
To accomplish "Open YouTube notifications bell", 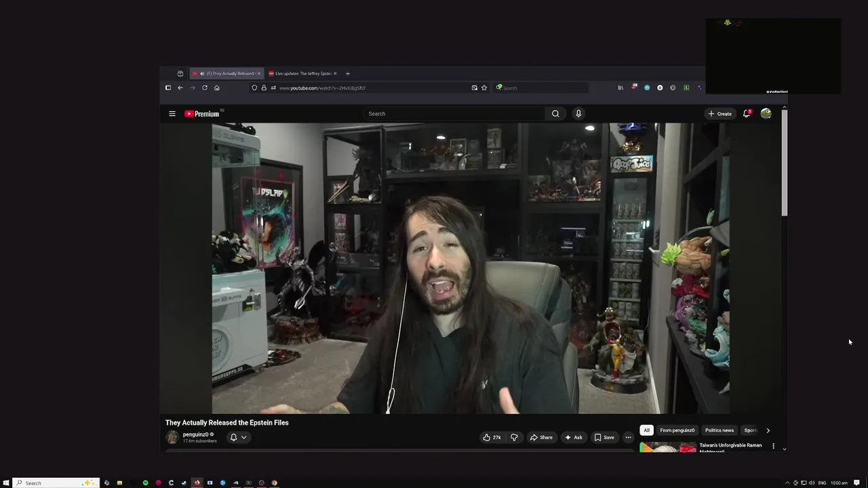I will pos(747,113).
